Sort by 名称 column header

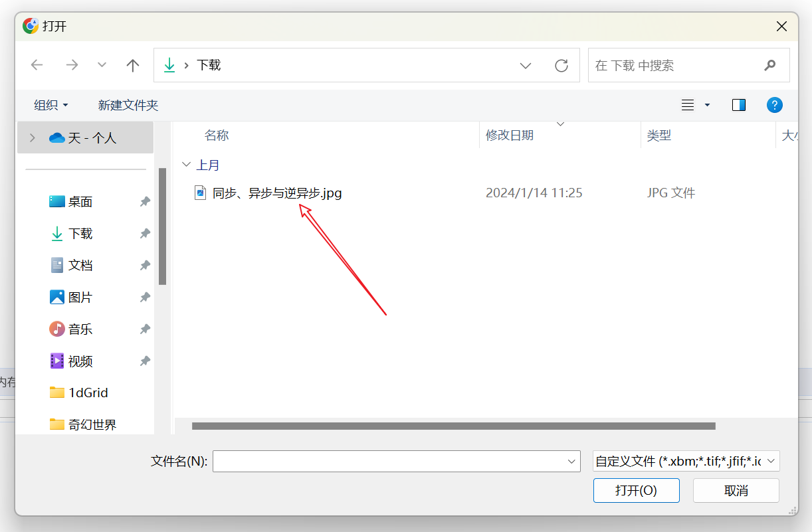pos(217,135)
